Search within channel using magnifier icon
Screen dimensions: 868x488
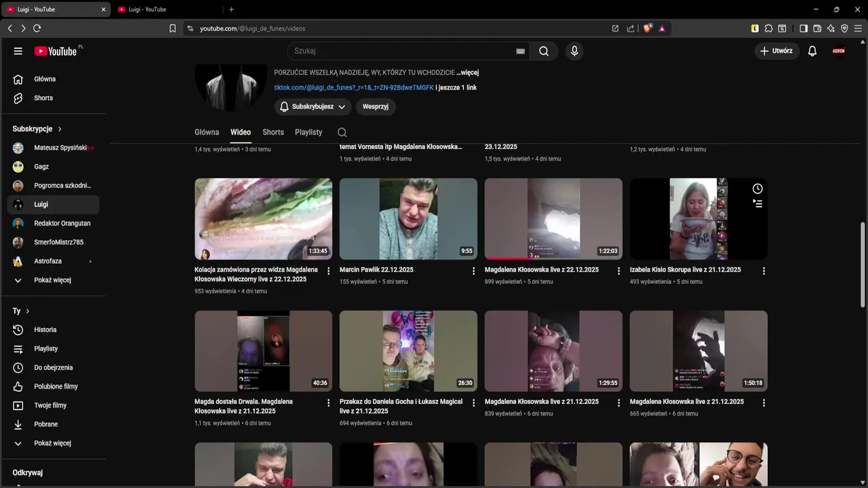pos(342,132)
